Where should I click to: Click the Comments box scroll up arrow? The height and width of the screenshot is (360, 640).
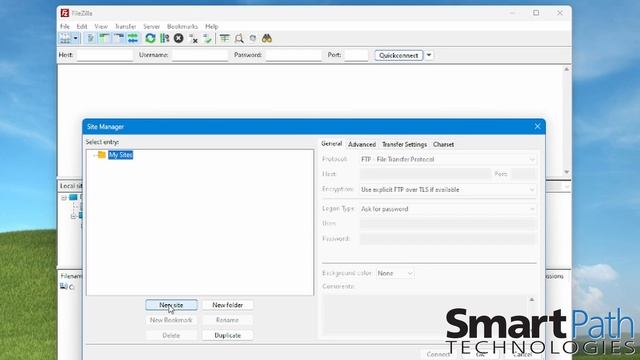click(531, 300)
